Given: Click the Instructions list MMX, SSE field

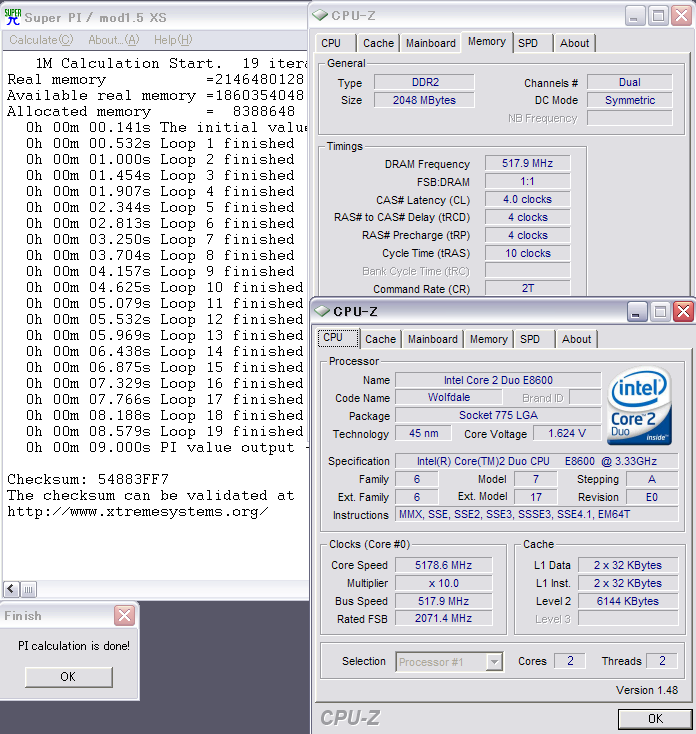Looking at the screenshot, I should pos(536,514).
